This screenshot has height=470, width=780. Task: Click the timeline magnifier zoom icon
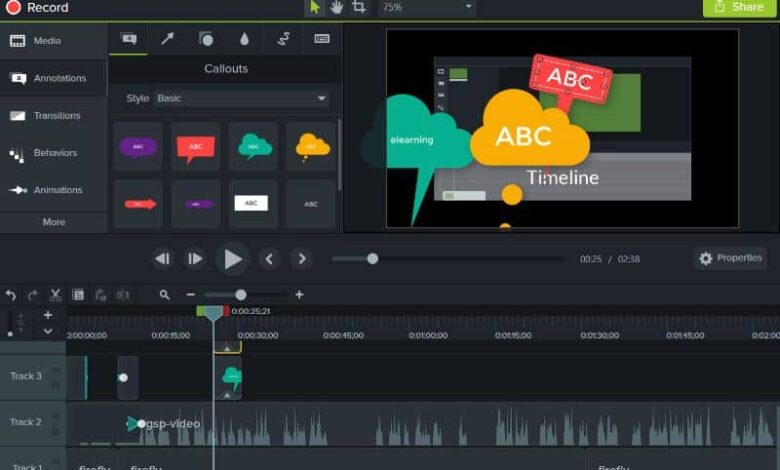click(x=165, y=295)
